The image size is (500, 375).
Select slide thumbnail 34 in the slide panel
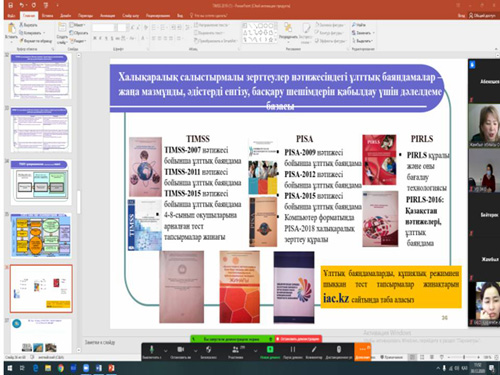[41, 182]
